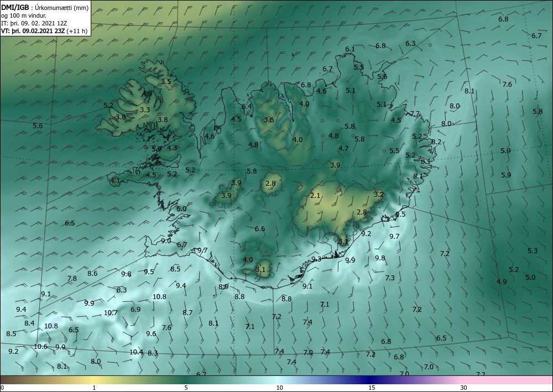
Task: Click the 9.6 value on the map
Action: tap(151, 333)
